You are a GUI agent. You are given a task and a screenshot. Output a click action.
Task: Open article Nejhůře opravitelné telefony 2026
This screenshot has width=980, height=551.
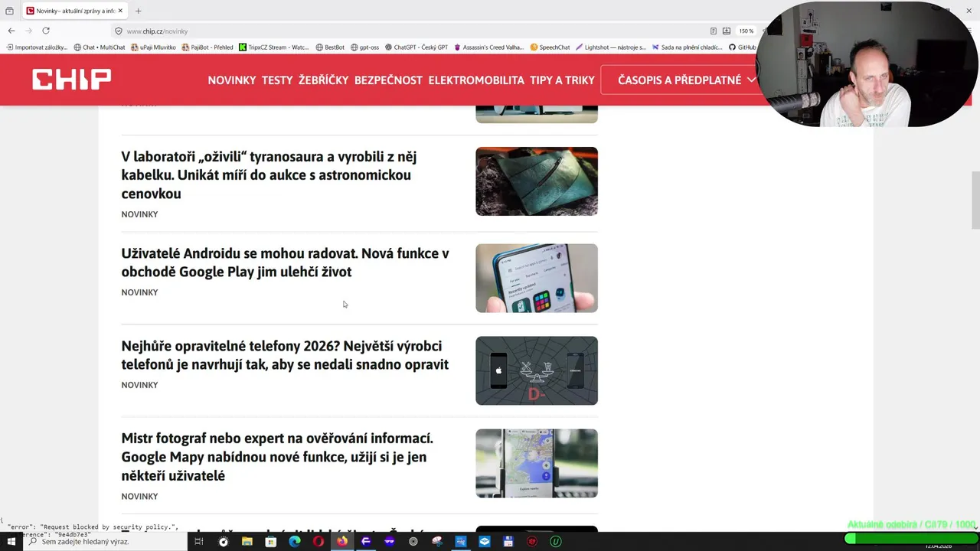click(x=285, y=355)
